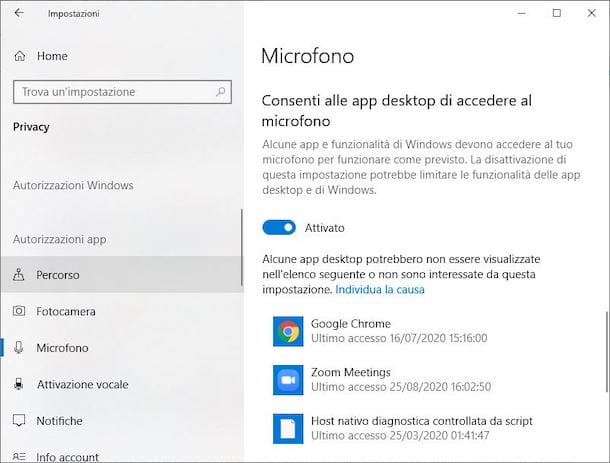Click the Autorizzazioni app heading
The width and height of the screenshot is (610, 463).
point(60,239)
